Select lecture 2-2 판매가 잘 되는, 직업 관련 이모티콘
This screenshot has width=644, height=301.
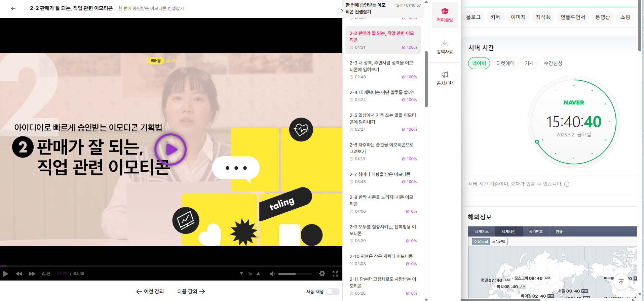[383, 40]
